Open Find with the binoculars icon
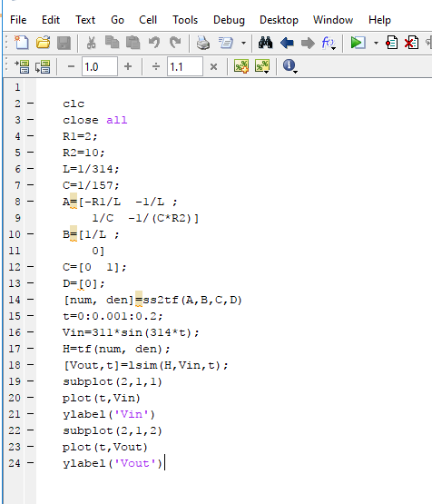 click(x=266, y=43)
